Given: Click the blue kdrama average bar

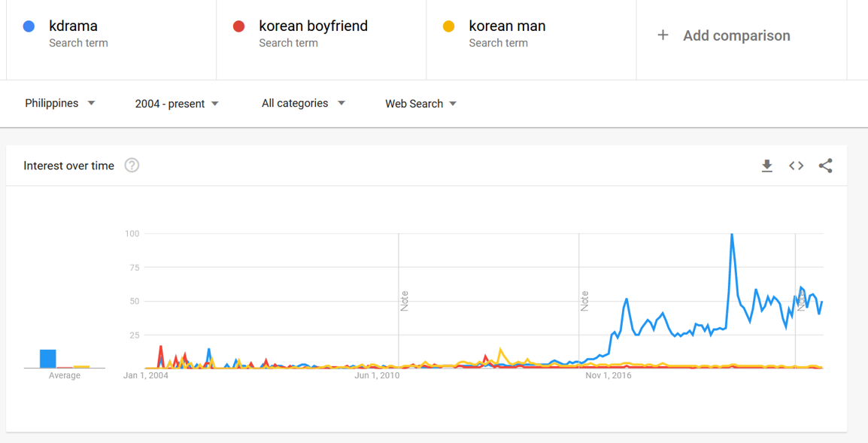Looking at the screenshot, I should 47,359.
